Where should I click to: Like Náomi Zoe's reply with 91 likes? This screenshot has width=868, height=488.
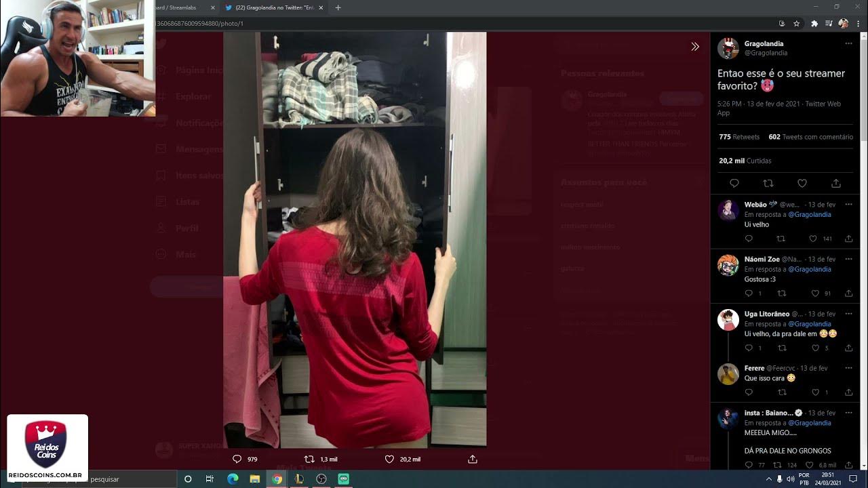coord(816,293)
